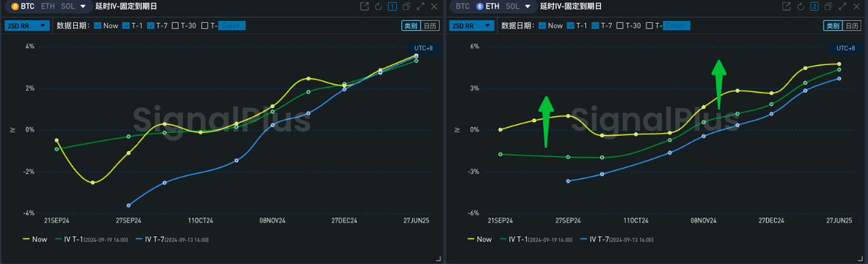Screen dimensions: 868x264
Task: Expand the coin selector arrow in ETH panel
Action: (528, 6)
